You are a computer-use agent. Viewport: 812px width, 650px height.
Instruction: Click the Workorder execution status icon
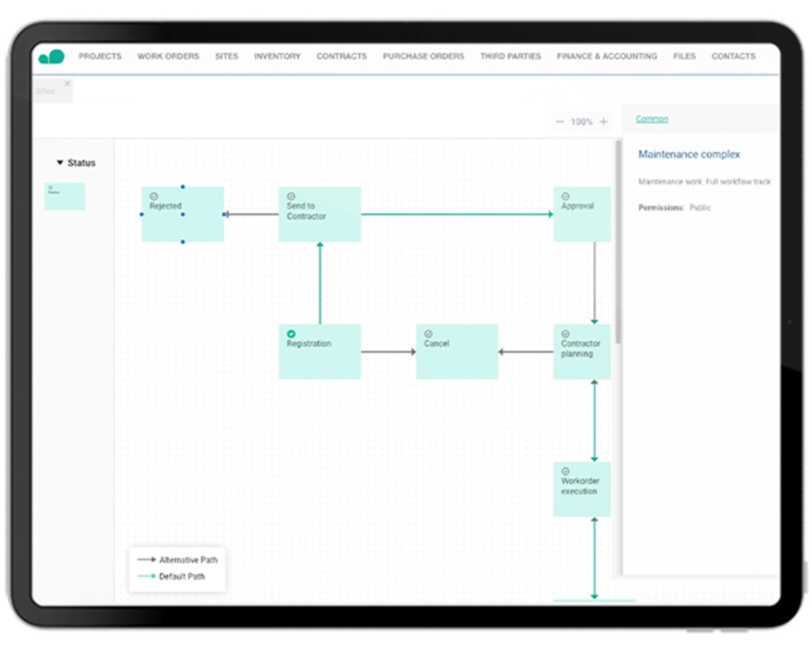coord(565,470)
